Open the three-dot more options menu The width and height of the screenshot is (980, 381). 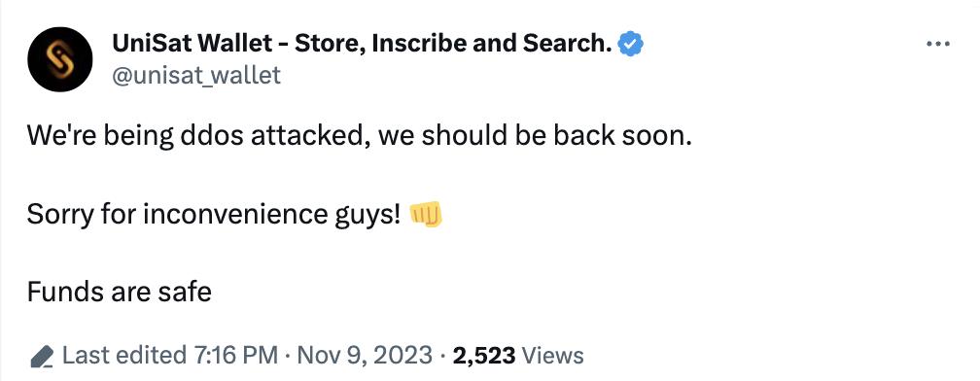[938, 45]
